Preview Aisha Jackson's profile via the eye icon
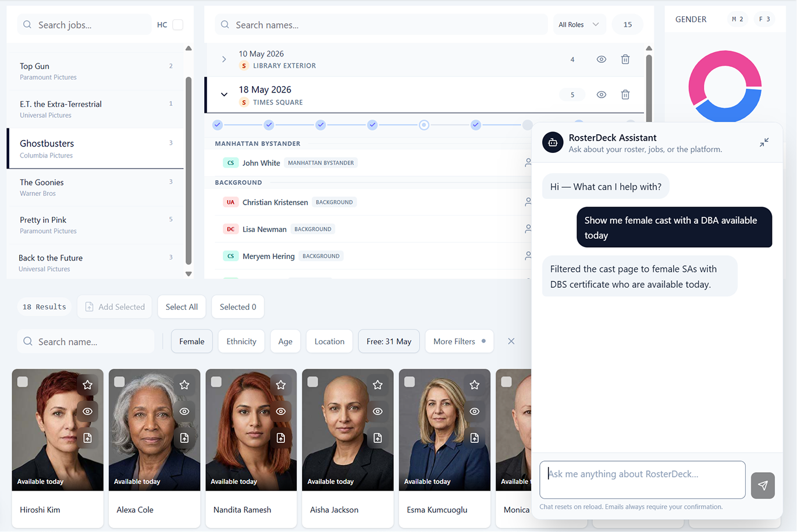Image resolution: width=797 pixels, height=532 pixels. [x=378, y=411]
